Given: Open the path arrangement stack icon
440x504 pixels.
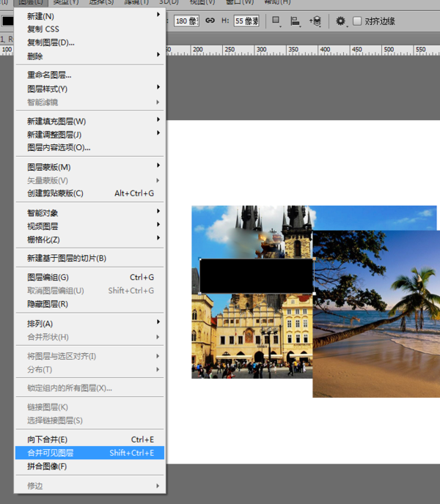Looking at the screenshot, I should [x=315, y=21].
